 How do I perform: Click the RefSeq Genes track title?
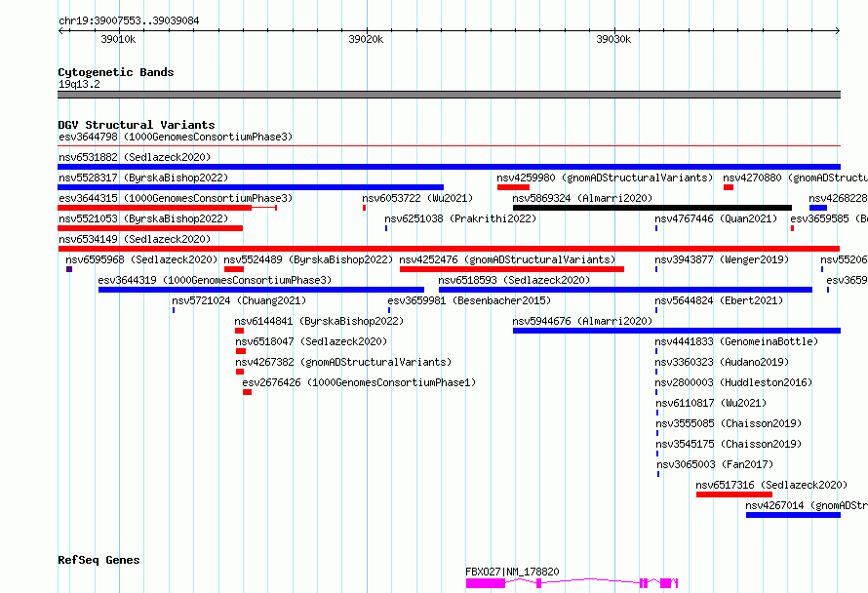[x=99, y=560]
